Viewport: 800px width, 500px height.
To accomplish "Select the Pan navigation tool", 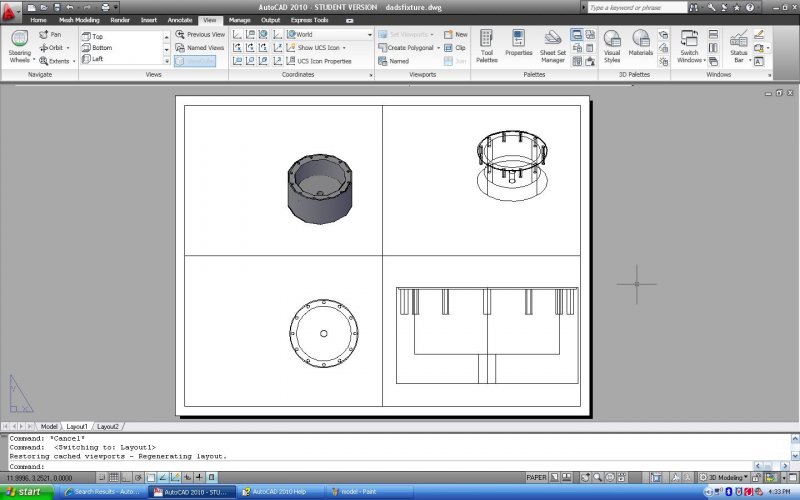I will click(x=50, y=34).
